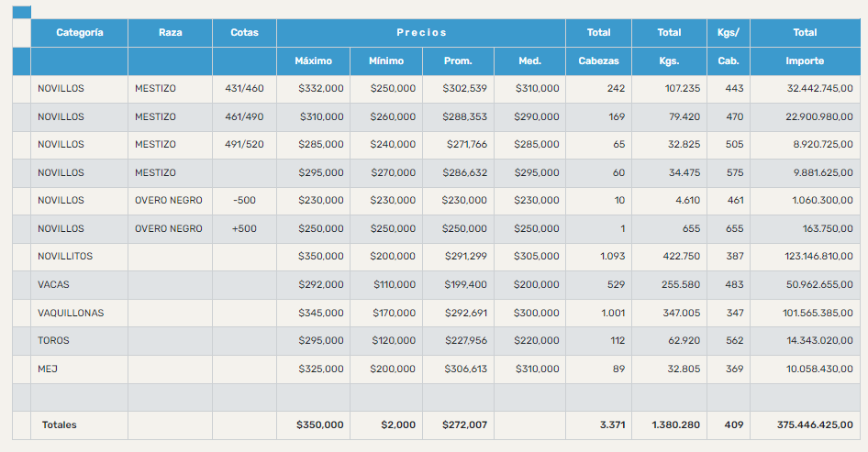Click the Importe column subheader
Viewport: 868px width, 452px height.
tap(805, 61)
